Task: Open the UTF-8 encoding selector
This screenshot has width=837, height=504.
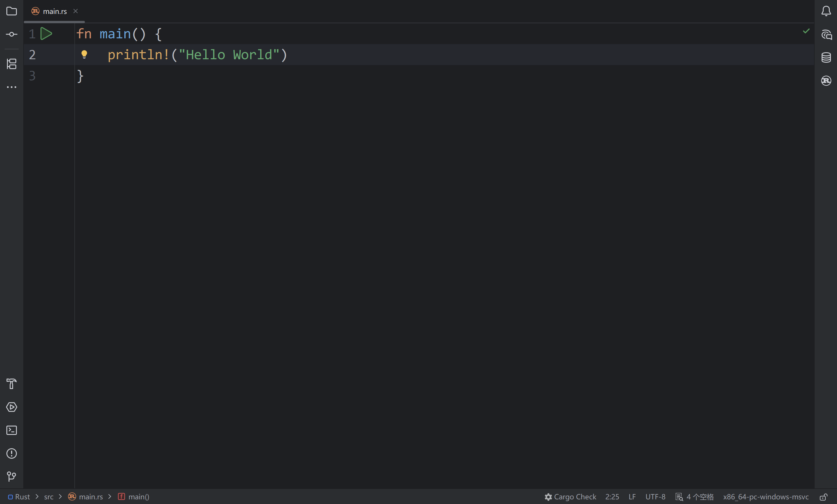Action: [655, 497]
